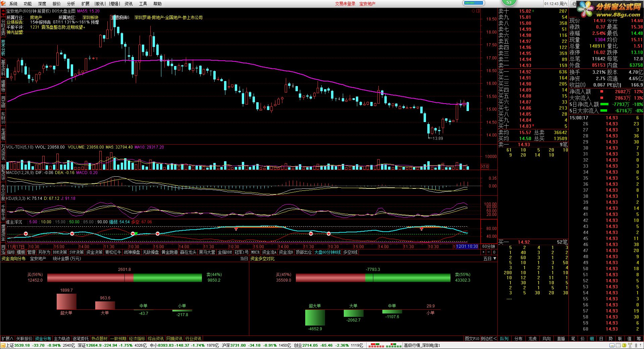Screen dimensions: 644x349
Task: Open the 扩展∧ bottom tab
Action: point(7,339)
